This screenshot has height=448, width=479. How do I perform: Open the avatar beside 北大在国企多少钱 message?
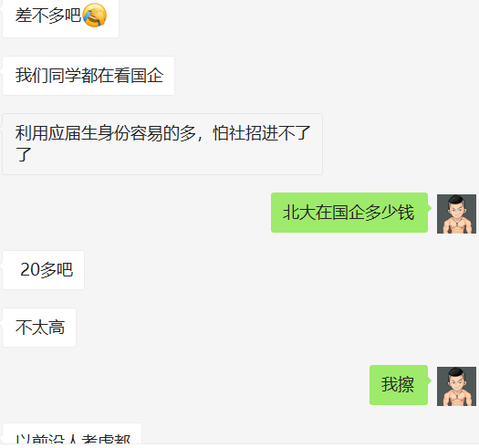pyautogui.click(x=456, y=214)
